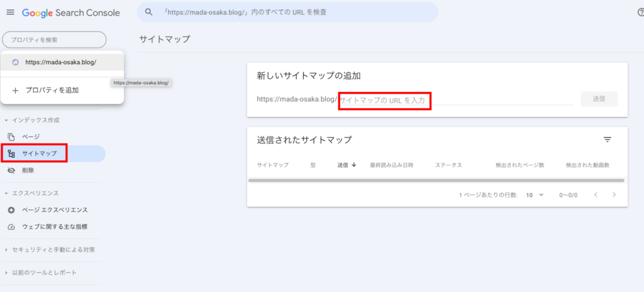The height and width of the screenshot is (292, 644).
Task: Click the ページ エクスペリエンス plus-circle icon
Action: (11, 210)
